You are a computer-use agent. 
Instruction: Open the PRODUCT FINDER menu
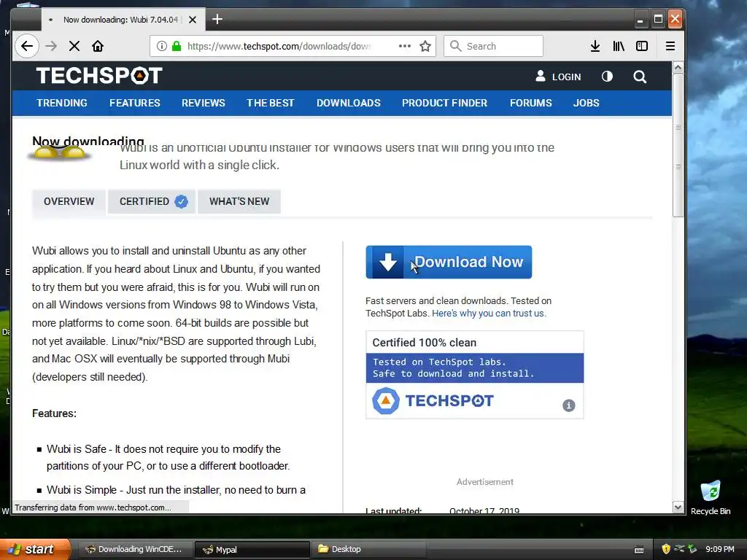click(444, 103)
